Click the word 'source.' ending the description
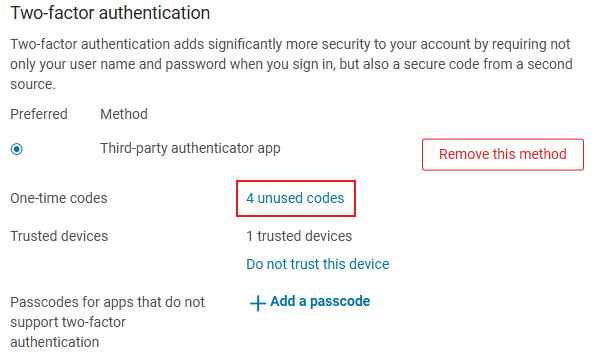 (33, 84)
